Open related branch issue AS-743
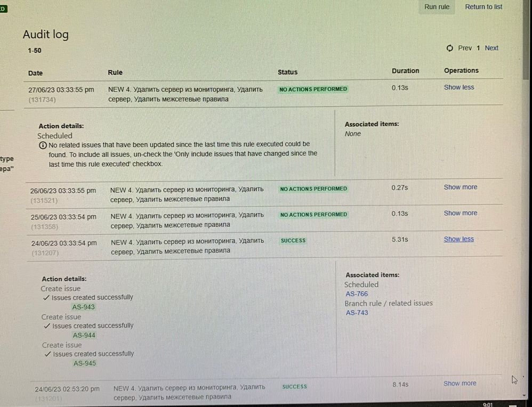532x407 pixels. click(x=357, y=313)
